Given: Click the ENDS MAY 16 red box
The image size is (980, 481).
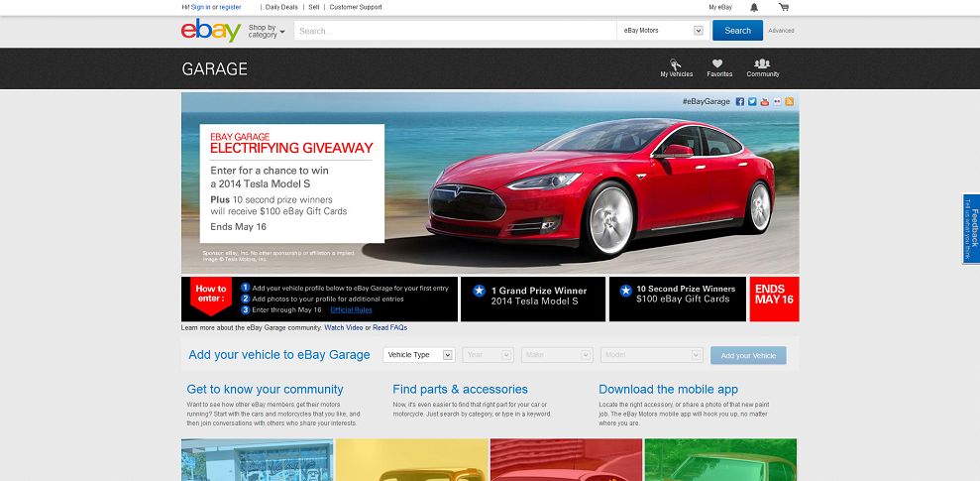Looking at the screenshot, I should click(x=774, y=299).
